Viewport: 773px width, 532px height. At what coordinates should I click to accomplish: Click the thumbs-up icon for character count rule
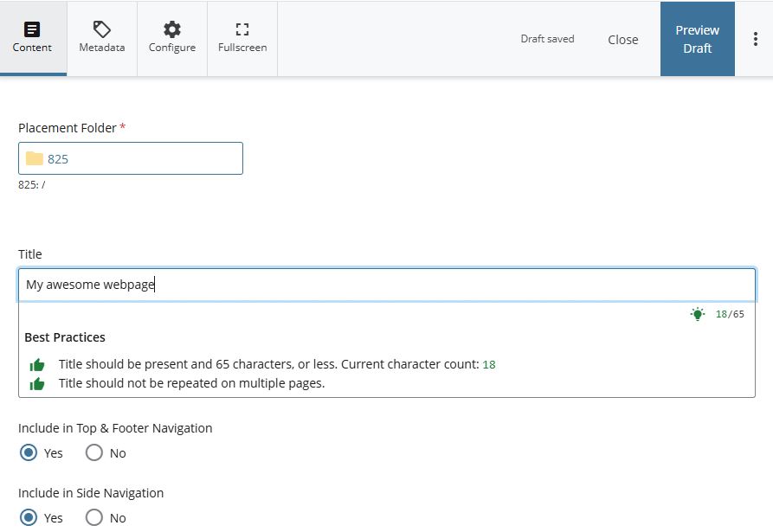(x=37, y=365)
